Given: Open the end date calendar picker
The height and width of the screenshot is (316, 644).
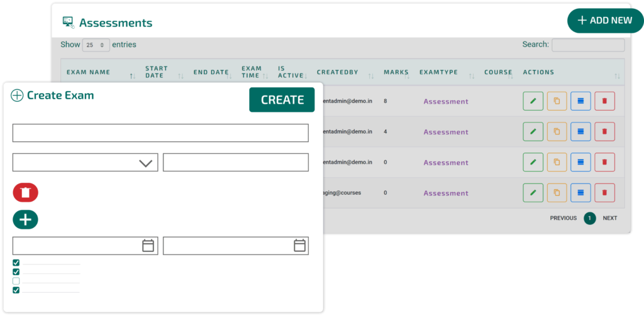Looking at the screenshot, I should (300, 246).
